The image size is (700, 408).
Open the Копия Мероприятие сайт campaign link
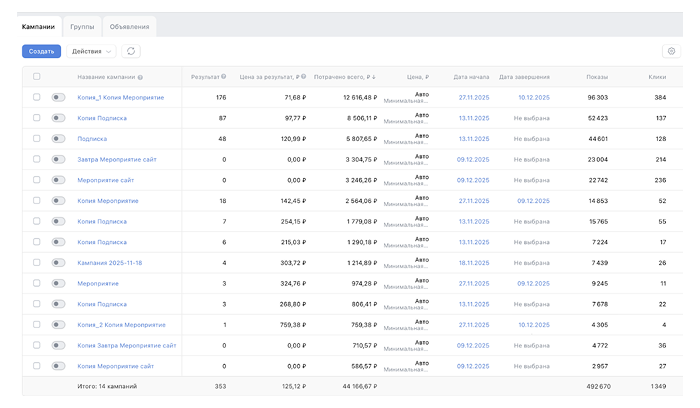(x=115, y=366)
